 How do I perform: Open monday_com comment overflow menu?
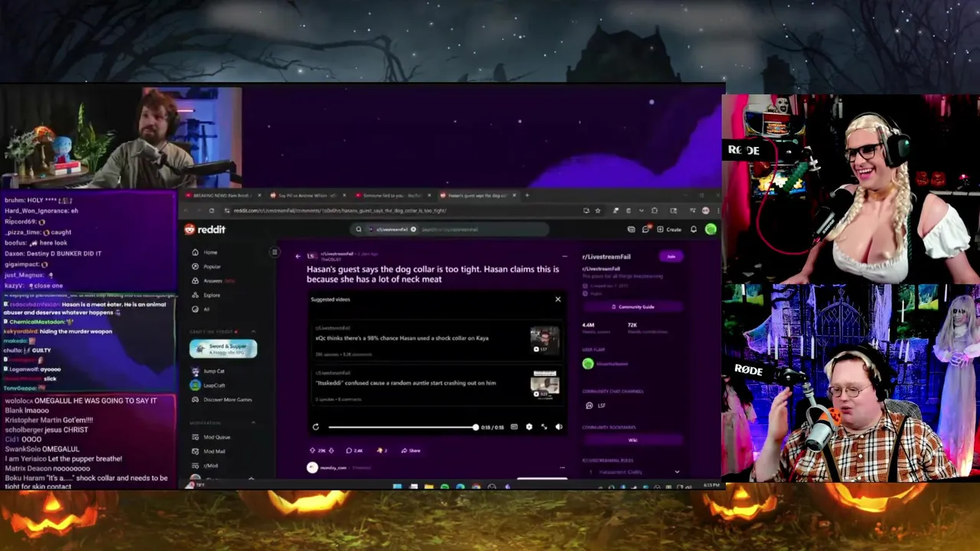point(562,467)
